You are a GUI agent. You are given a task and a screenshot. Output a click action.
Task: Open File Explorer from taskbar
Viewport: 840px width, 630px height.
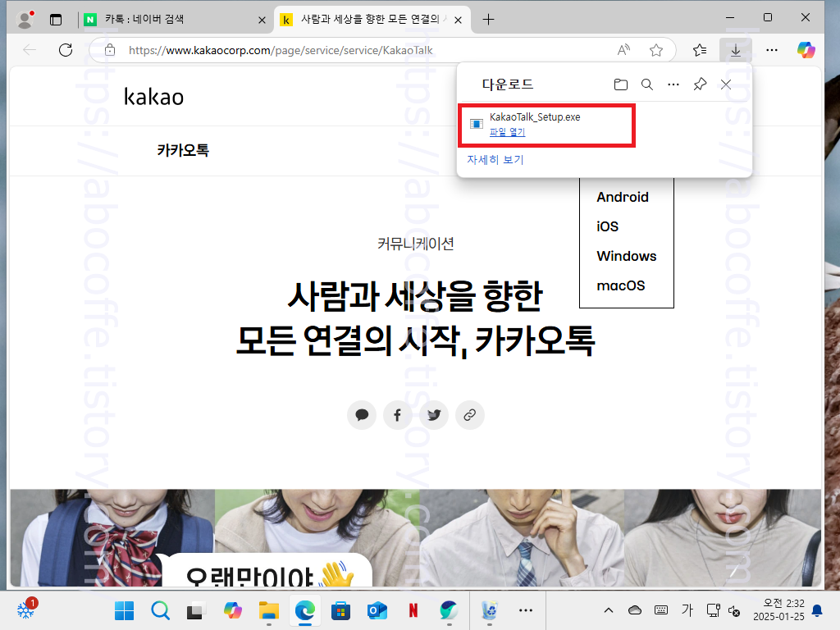pyautogui.click(x=268, y=610)
